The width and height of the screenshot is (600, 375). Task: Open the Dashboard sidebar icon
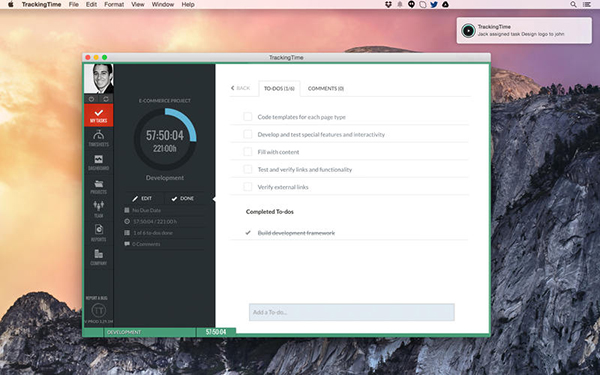pos(99,162)
